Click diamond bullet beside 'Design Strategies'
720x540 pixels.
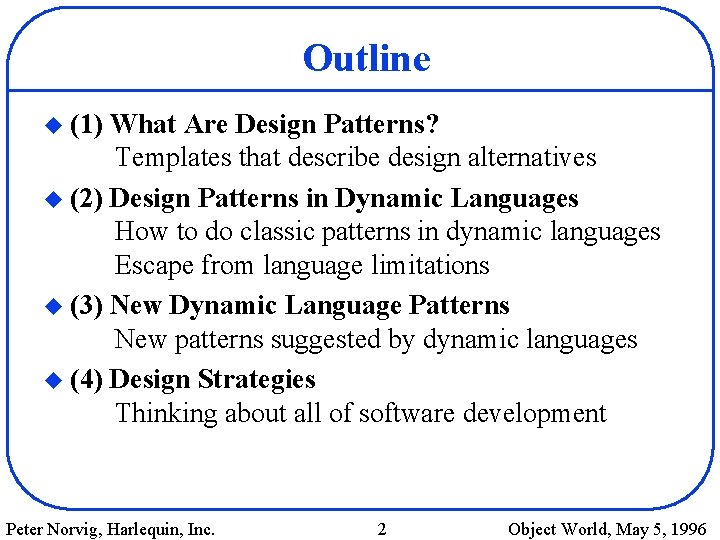coord(54,380)
